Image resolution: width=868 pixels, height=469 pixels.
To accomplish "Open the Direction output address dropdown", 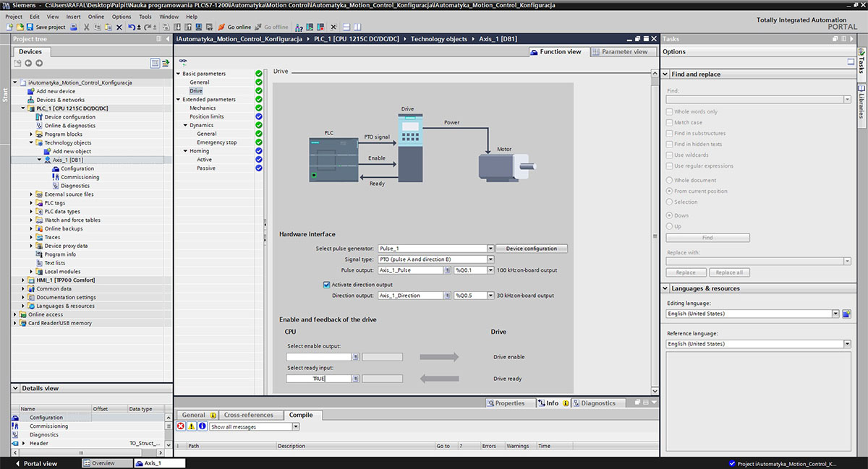I will (x=490, y=296).
